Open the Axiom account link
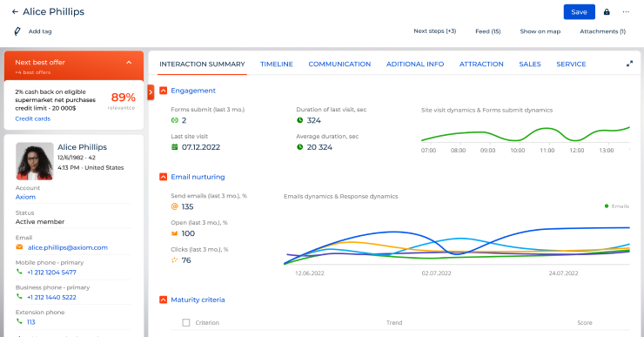The width and height of the screenshot is (644, 337). coord(25,197)
